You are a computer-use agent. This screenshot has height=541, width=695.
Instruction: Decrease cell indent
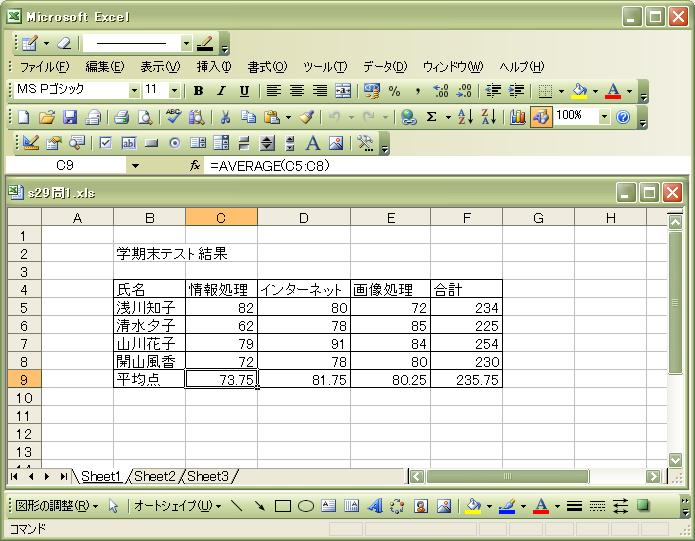(x=493, y=91)
